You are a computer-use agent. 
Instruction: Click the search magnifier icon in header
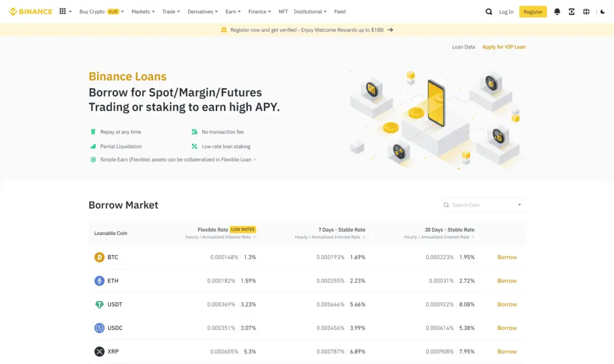(x=489, y=11)
